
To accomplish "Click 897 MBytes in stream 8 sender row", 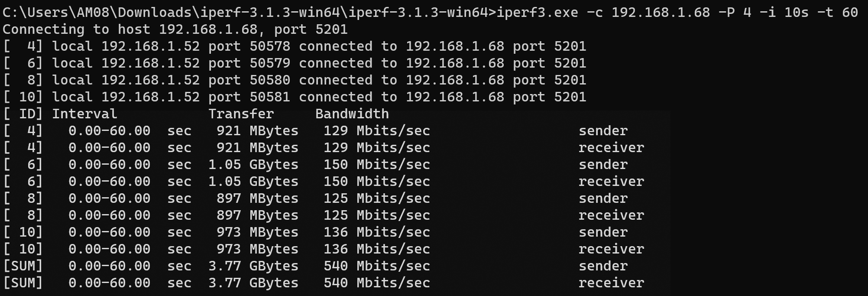I will [258, 198].
